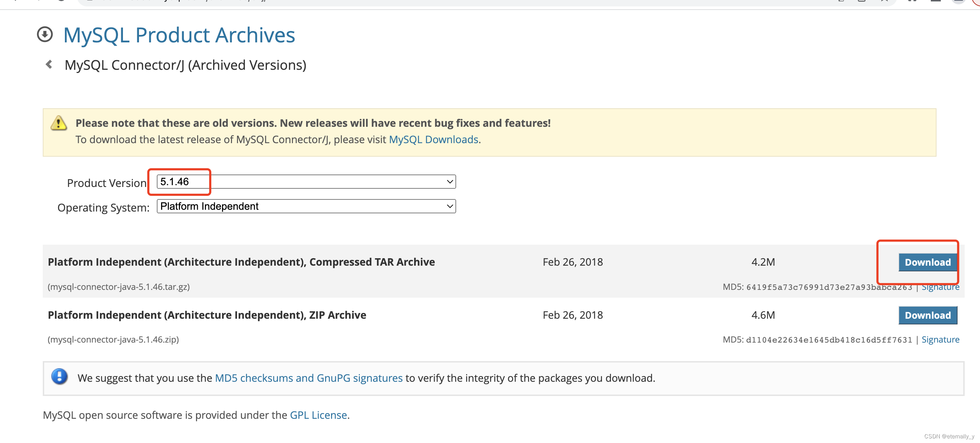Follow the GPL License link
This screenshot has height=443, width=980.
coord(318,415)
